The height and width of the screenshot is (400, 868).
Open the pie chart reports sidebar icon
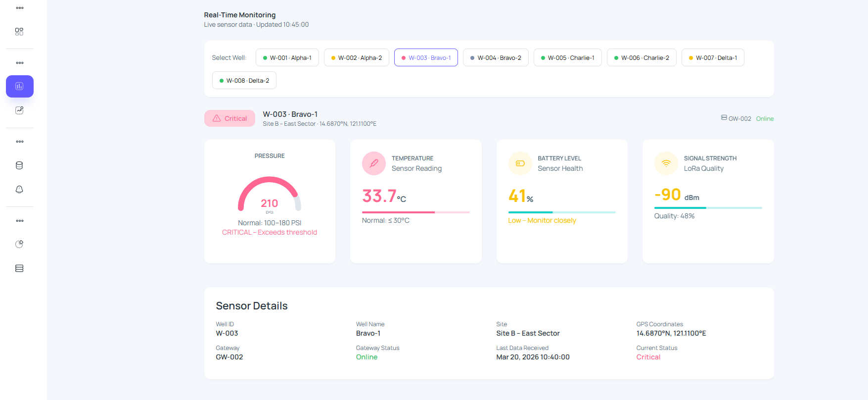(x=19, y=244)
